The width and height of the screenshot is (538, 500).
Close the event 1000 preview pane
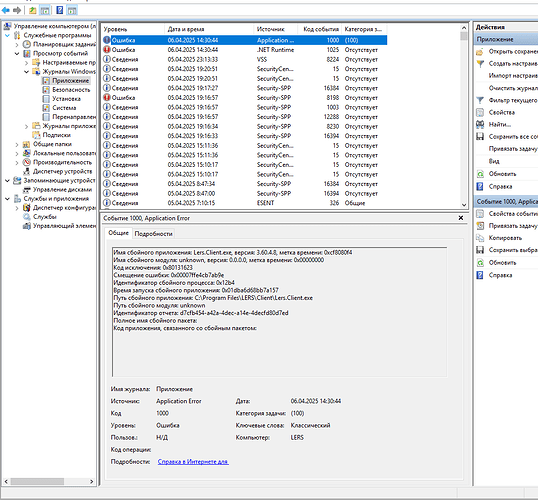point(461,218)
